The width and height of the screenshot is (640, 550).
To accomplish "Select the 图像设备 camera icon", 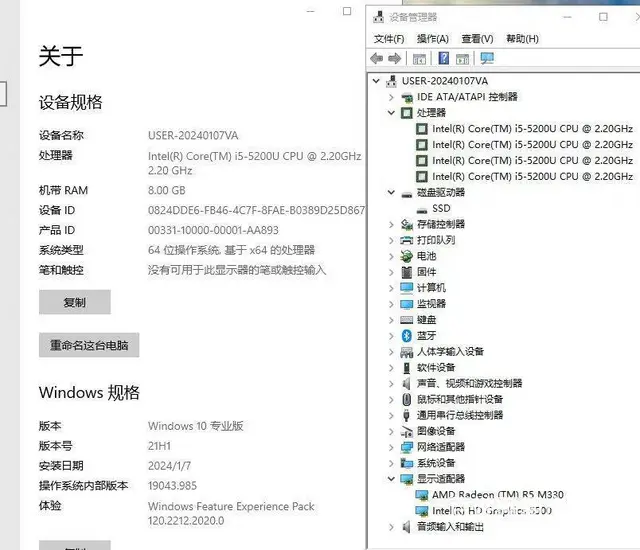I will 407,431.
